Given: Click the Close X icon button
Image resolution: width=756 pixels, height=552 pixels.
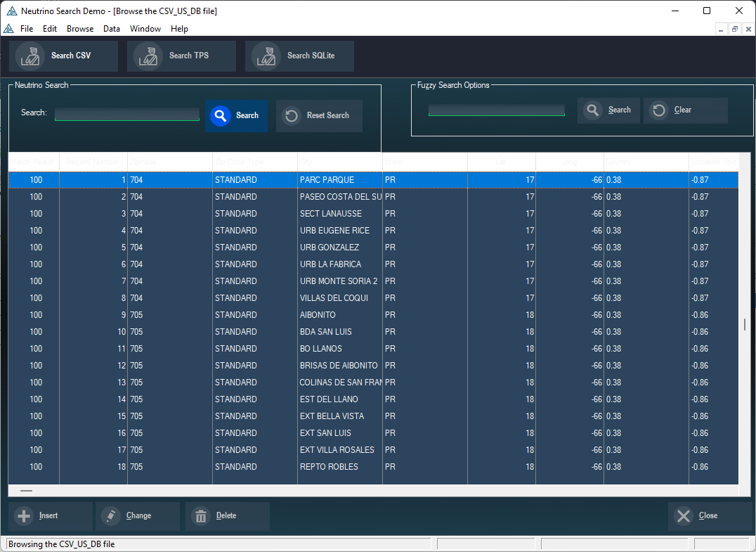Looking at the screenshot, I should pos(683,516).
